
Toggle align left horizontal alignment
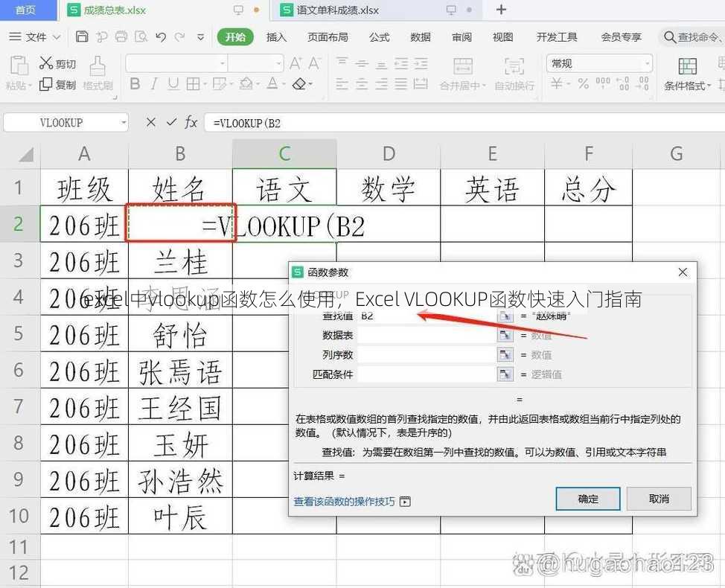[342, 84]
